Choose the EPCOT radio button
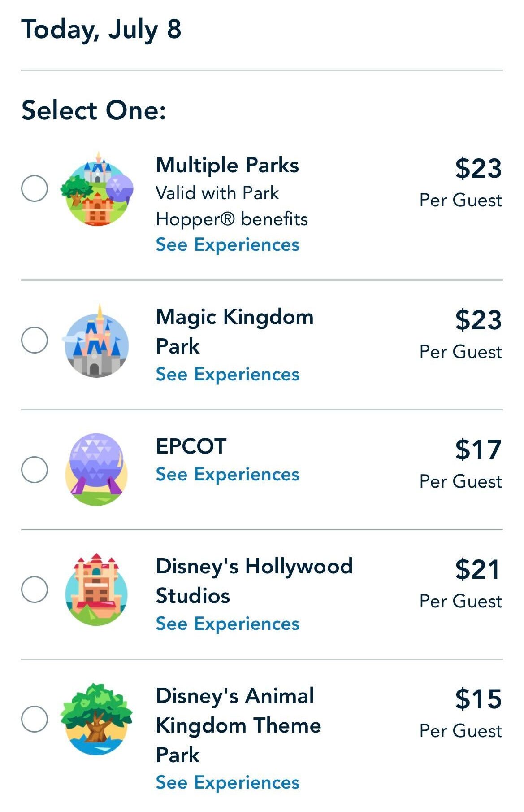 tap(35, 470)
